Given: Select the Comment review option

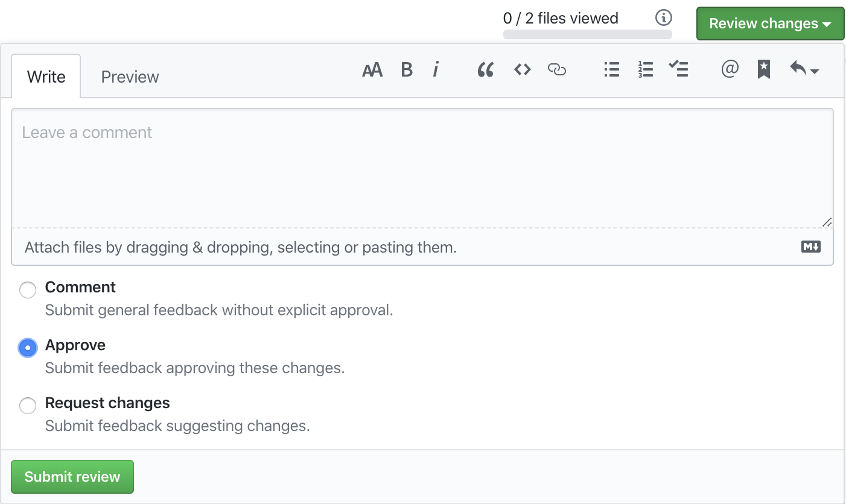Looking at the screenshot, I should pos(28,290).
